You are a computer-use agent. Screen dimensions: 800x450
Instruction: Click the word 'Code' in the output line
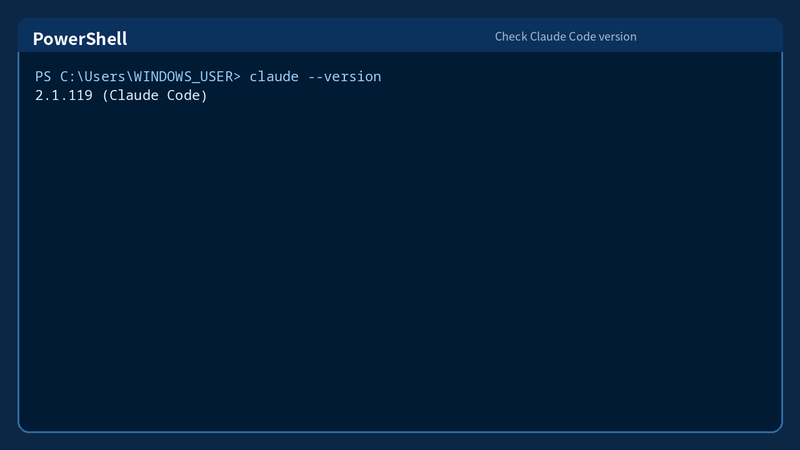[185, 95]
